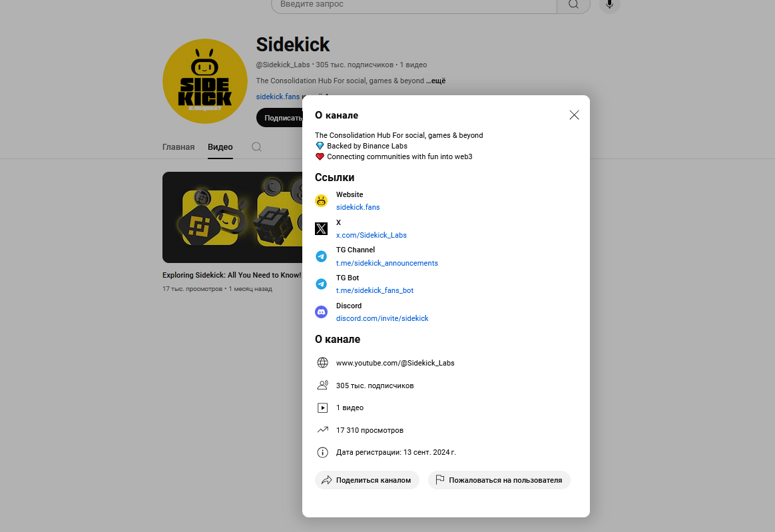Click the TG Bot Telegram icon
The height and width of the screenshot is (532, 775).
(x=322, y=284)
